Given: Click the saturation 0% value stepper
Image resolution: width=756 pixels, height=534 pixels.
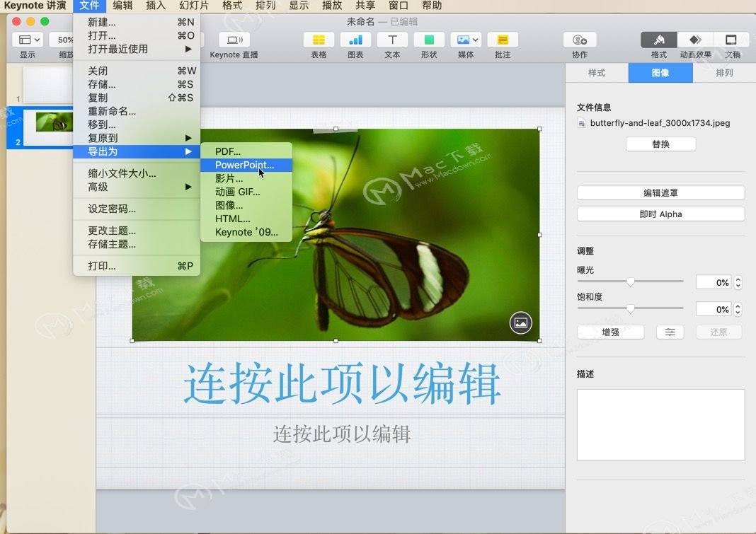Looking at the screenshot, I should (x=738, y=309).
